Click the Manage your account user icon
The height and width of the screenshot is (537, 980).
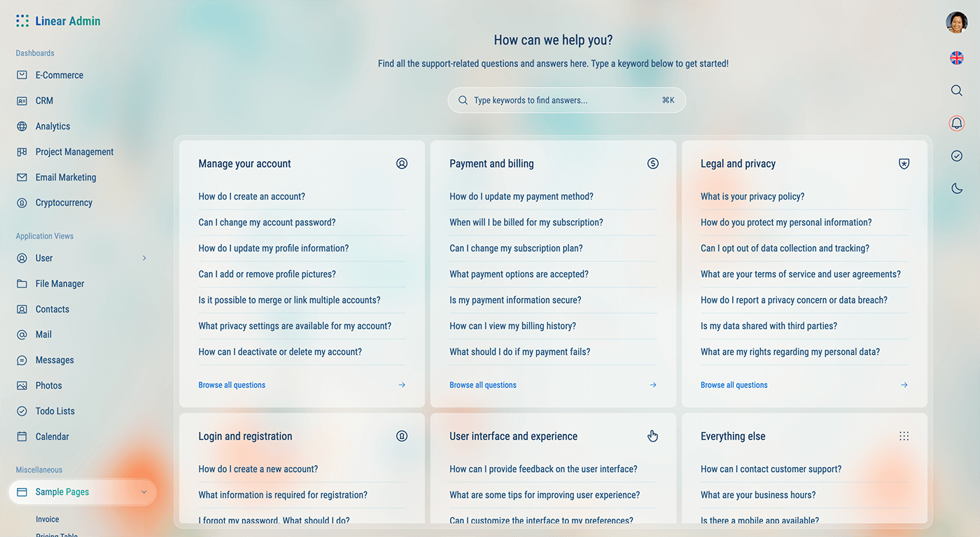[x=402, y=163]
